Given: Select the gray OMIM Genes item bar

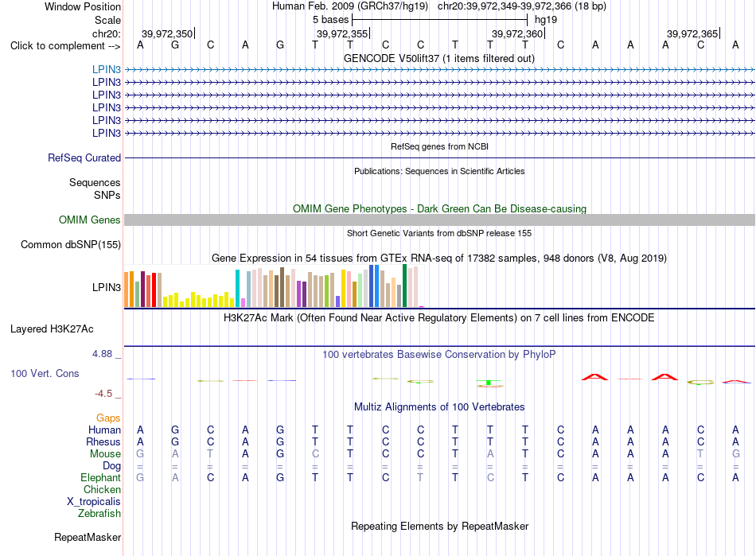Looking at the screenshot, I should click(439, 220).
